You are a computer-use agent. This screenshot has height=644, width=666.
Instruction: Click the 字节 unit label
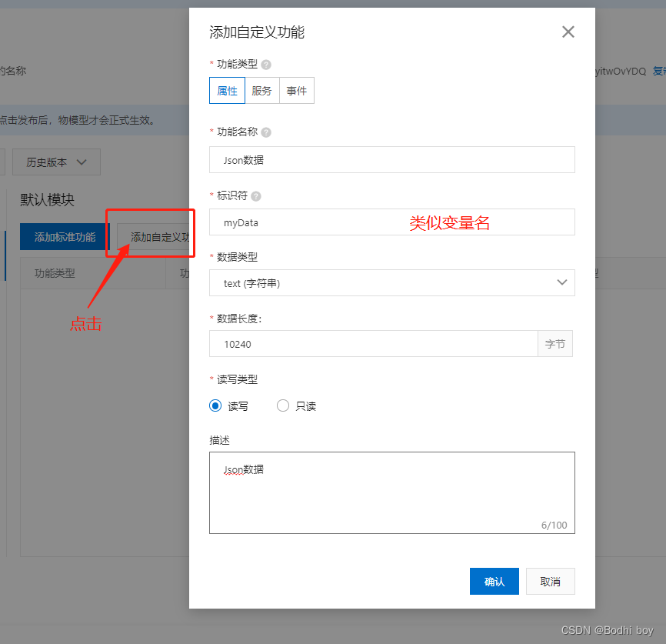tap(555, 343)
